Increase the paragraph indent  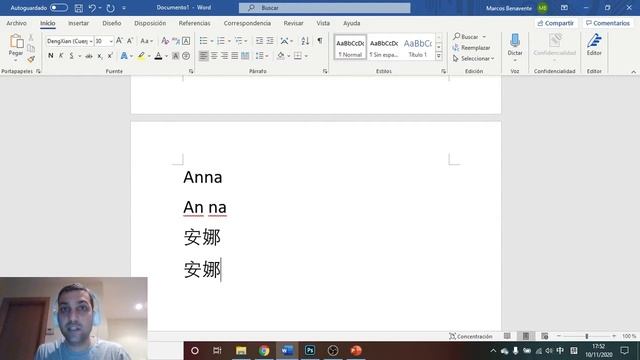(270, 41)
